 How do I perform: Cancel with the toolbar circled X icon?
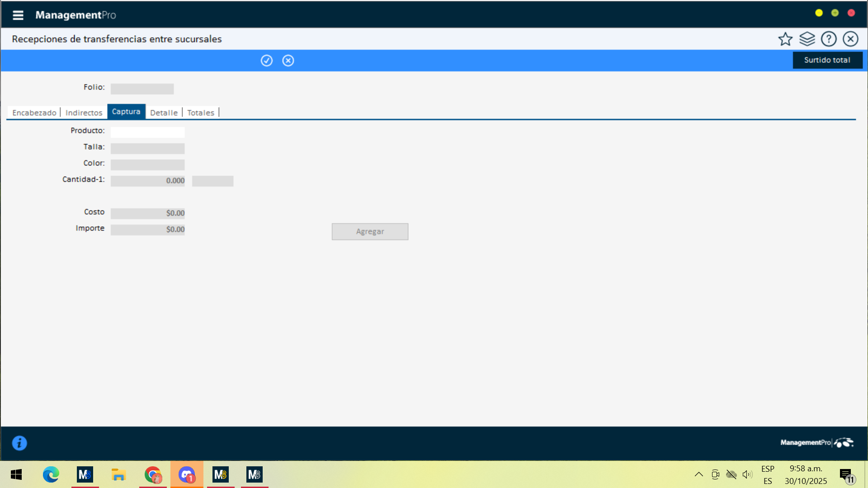click(x=288, y=61)
